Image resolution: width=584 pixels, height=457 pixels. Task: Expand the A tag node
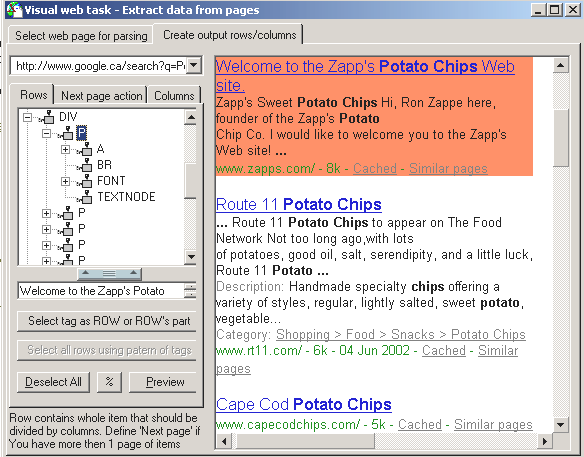tap(65, 149)
